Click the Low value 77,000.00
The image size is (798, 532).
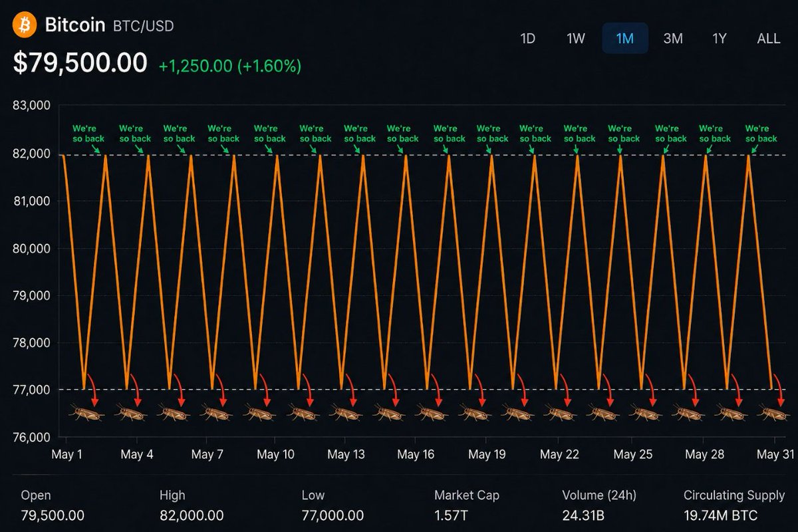(x=332, y=515)
